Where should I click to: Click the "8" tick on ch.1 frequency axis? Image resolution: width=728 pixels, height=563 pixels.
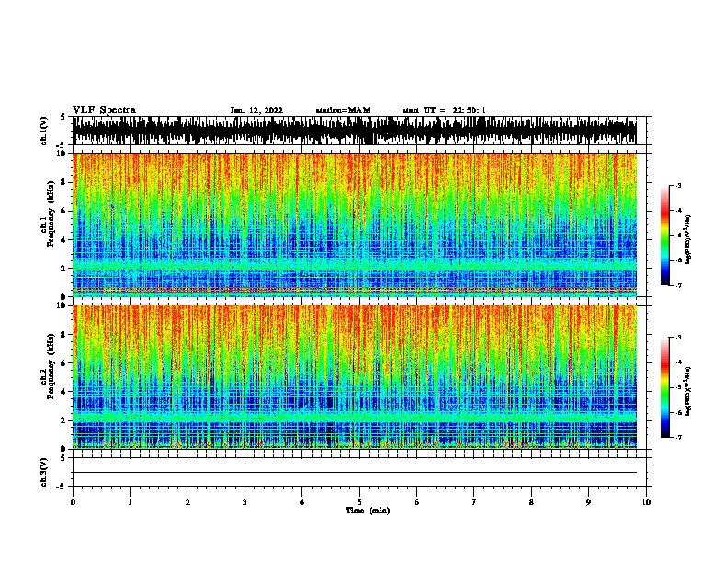[x=64, y=182]
